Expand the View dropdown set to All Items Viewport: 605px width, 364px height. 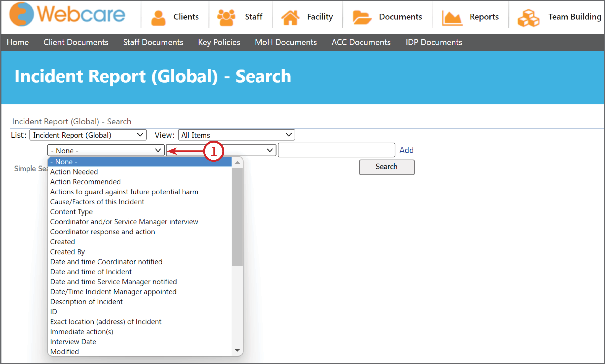coord(237,135)
